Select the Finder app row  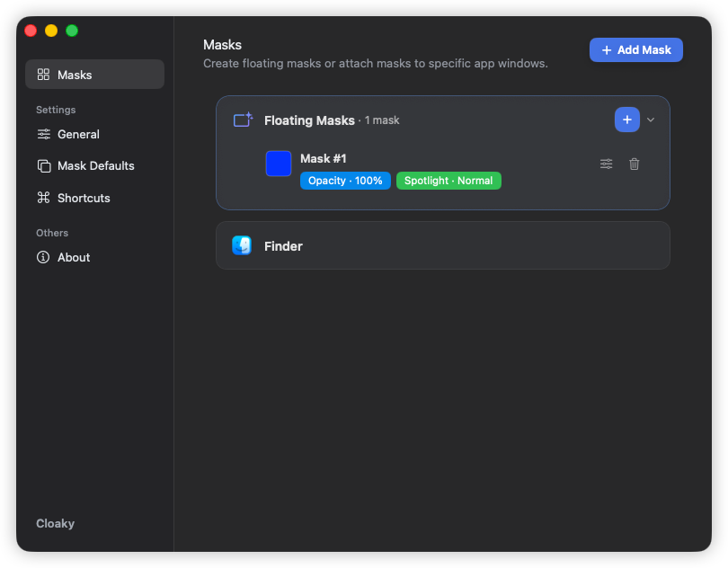[443, 245]
